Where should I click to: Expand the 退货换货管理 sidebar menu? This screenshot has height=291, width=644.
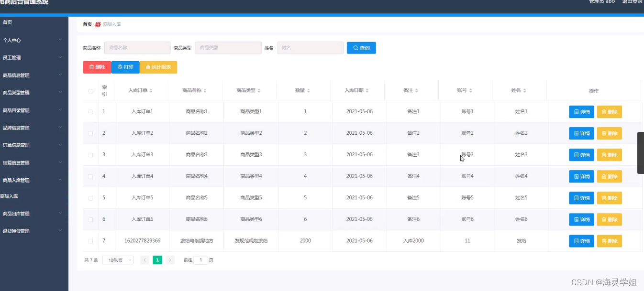point(34,231)
